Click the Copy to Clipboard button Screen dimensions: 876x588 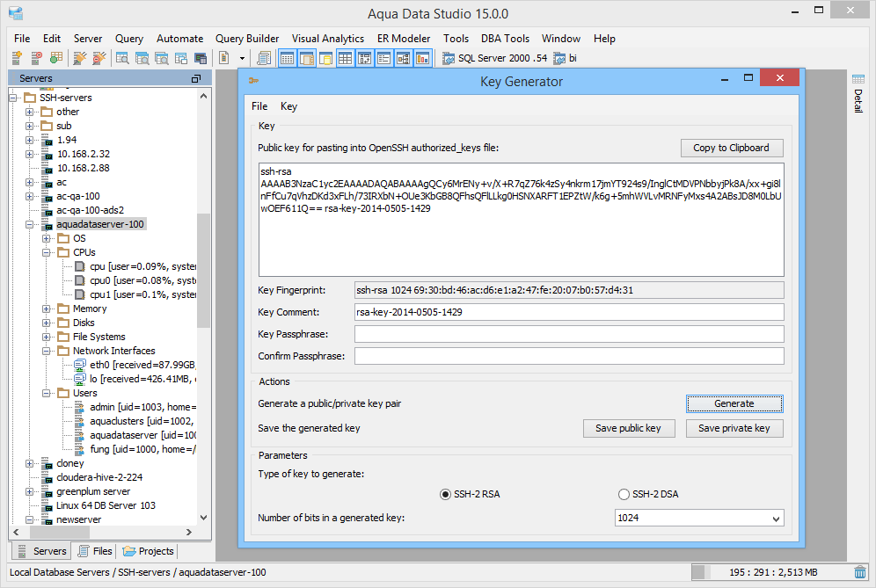(731, 148)
